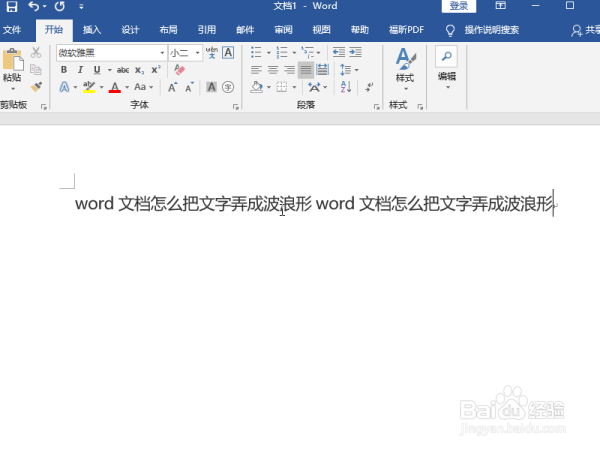Open the 帮助 tab

pos(360,30)
